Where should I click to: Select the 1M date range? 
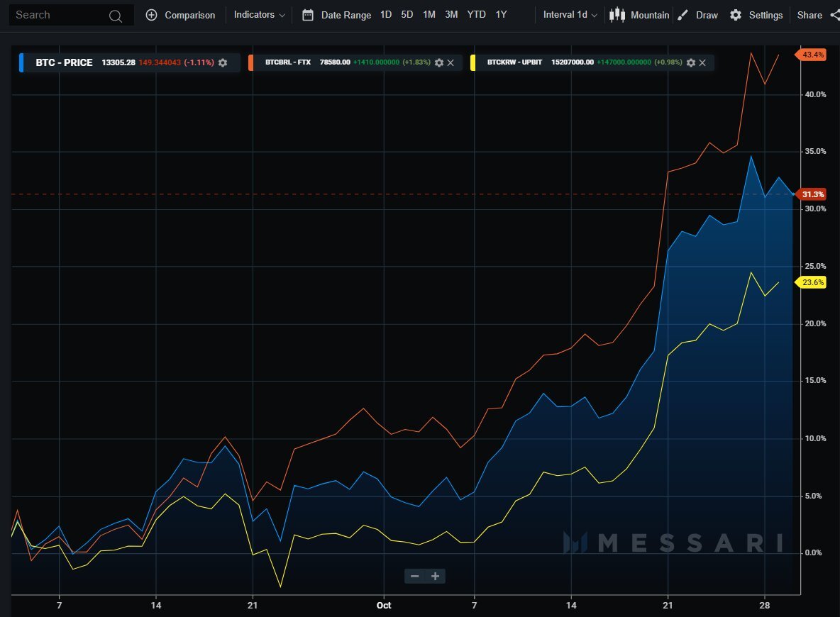click(429, 15)
